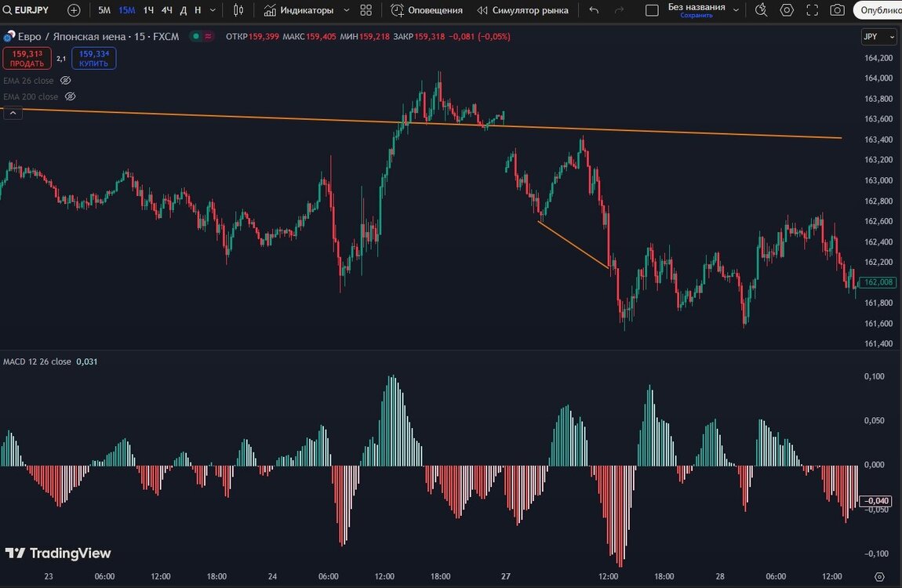Open Без названия layout name
Screen dimensions: 902x588
pos(696,9)
